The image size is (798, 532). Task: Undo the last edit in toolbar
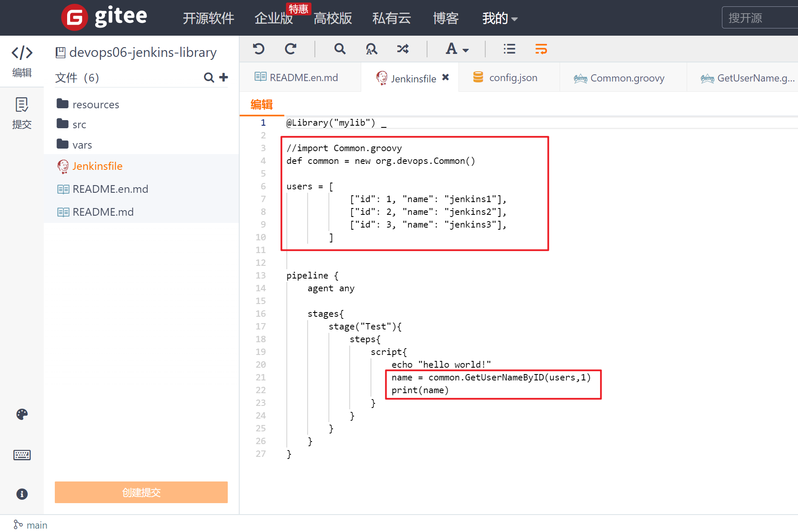pos(258,49)
